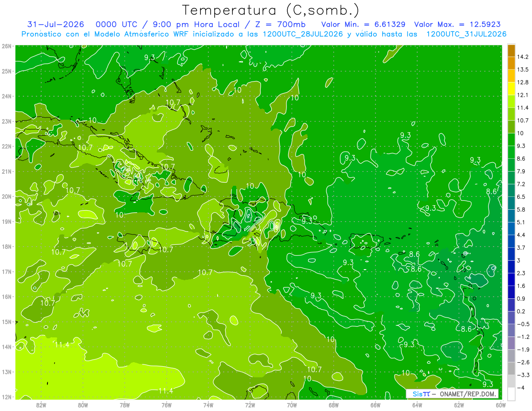Click the "68W" longitude axis label

tap(333, 405)
